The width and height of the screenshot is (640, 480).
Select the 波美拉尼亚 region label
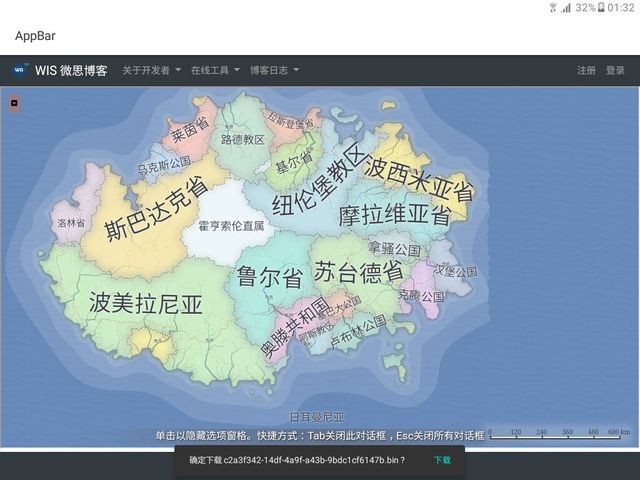pyautogui.click(x=145, y=303)
